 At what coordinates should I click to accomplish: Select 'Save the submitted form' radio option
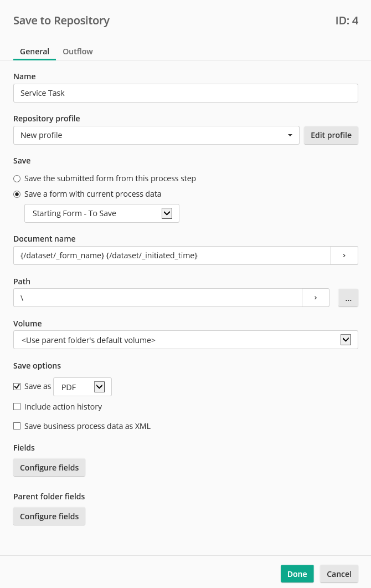[x=17, y=178]
